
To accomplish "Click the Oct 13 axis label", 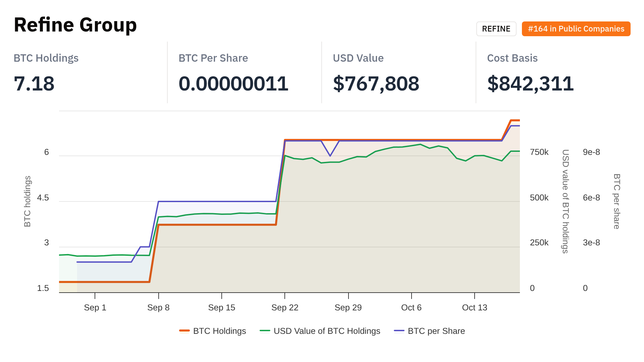I will pos(475,307).
